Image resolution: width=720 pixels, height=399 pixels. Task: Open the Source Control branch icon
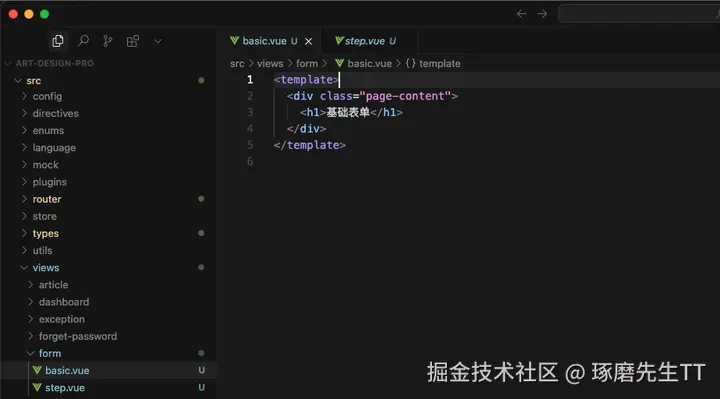108,41
